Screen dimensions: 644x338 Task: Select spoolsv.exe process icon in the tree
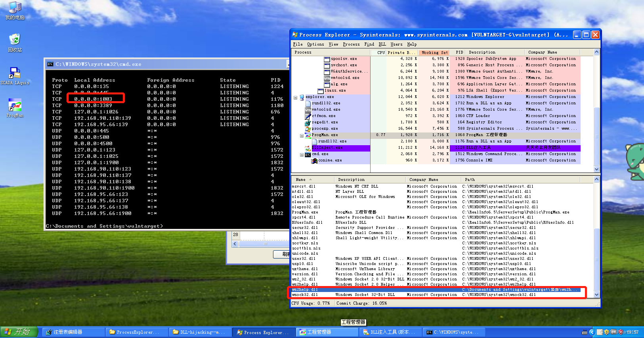point(327,59)
